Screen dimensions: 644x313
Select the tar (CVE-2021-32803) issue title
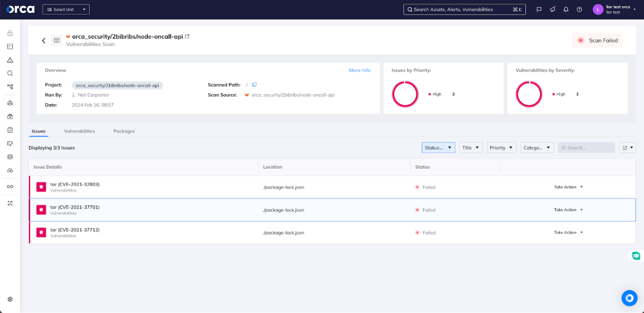tap(75, 184)
